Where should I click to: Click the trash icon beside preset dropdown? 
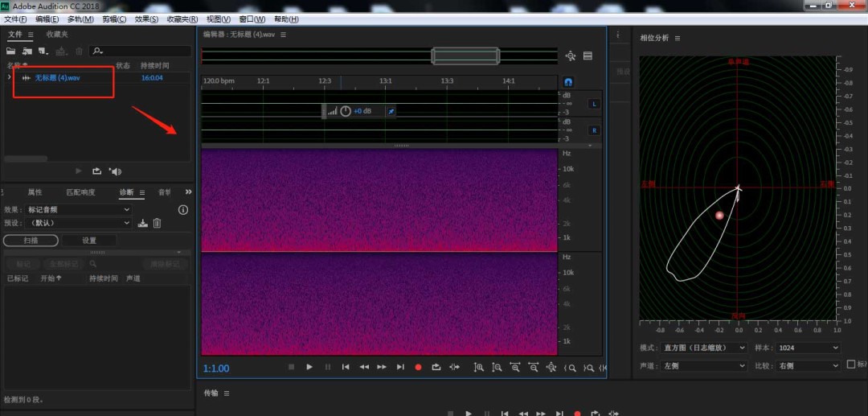(x=158, y=223)
